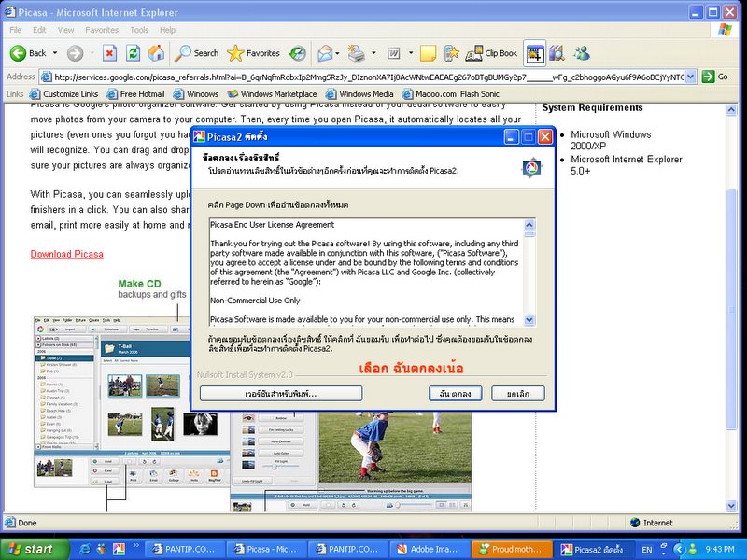Click the System Requirements heading
Image resolution: width=747 pixels, height=560 pixels.
tap(592, 108)
